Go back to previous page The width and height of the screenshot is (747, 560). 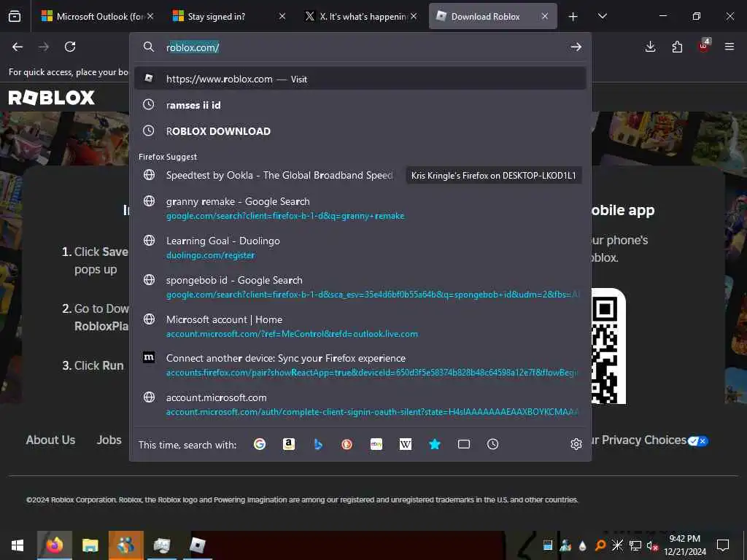coord(18,47)
